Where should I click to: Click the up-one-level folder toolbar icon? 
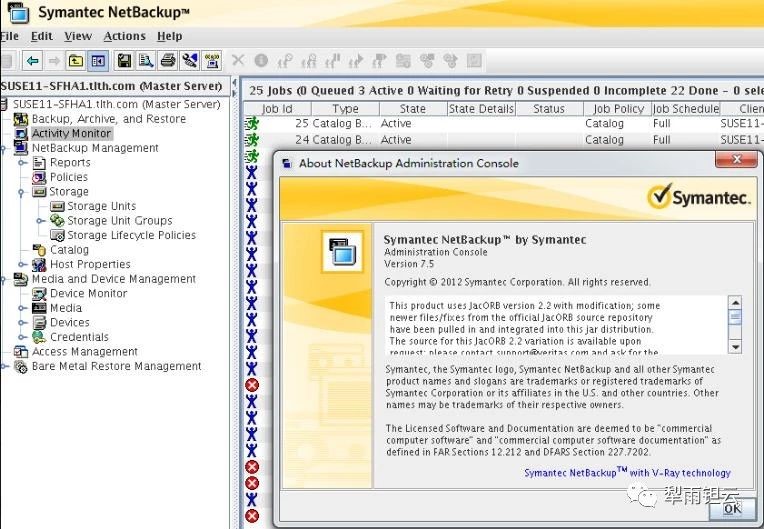[76, 61]
